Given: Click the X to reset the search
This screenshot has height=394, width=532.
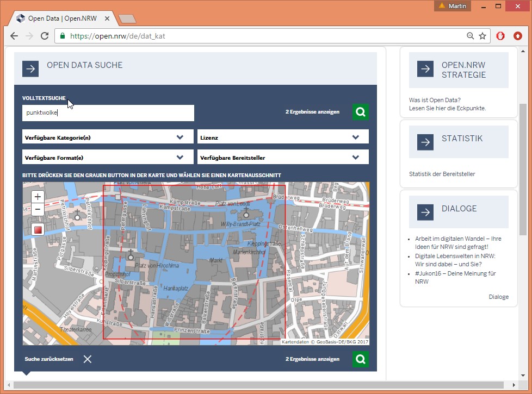Looking at the screenshot, I should tap(88, 359).
